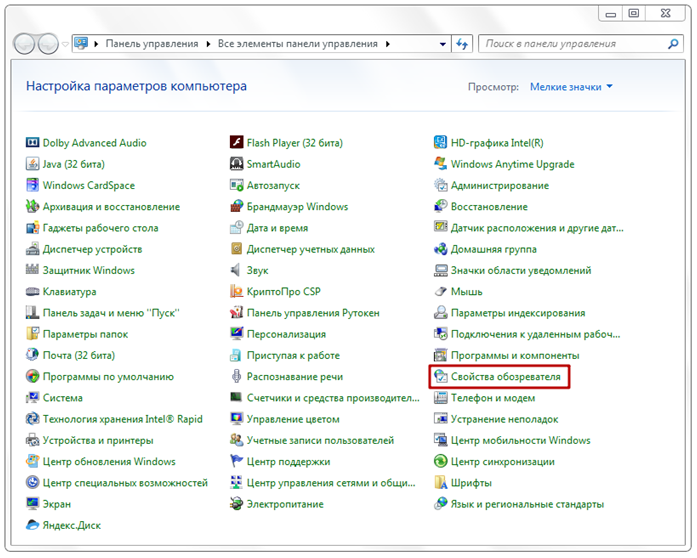Click the Яндекс.Диск icon
This screenshot has height=558, width=697.
point(32,525)
